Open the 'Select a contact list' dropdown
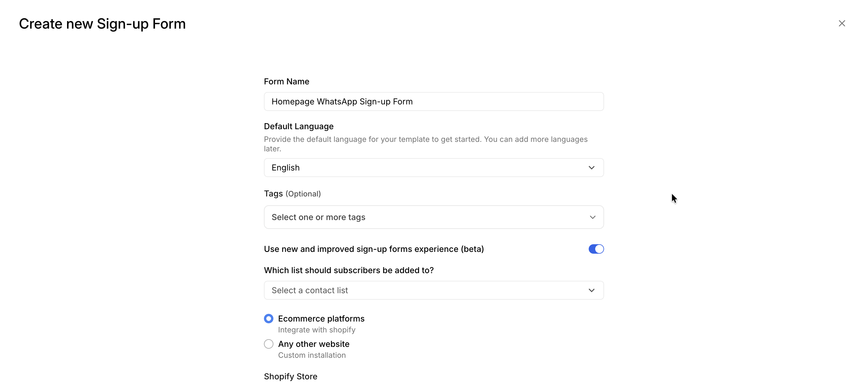Viewport: 868px width, 387px height. [428, 290]
